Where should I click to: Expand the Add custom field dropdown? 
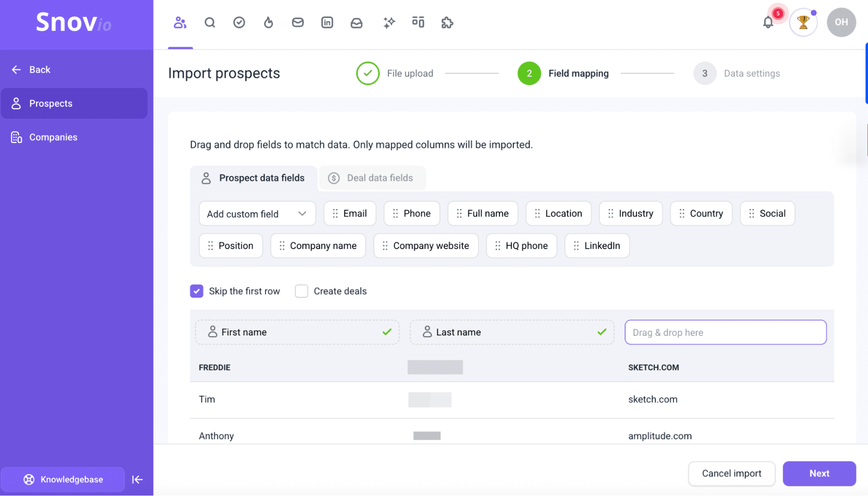[x=257, y=214]
